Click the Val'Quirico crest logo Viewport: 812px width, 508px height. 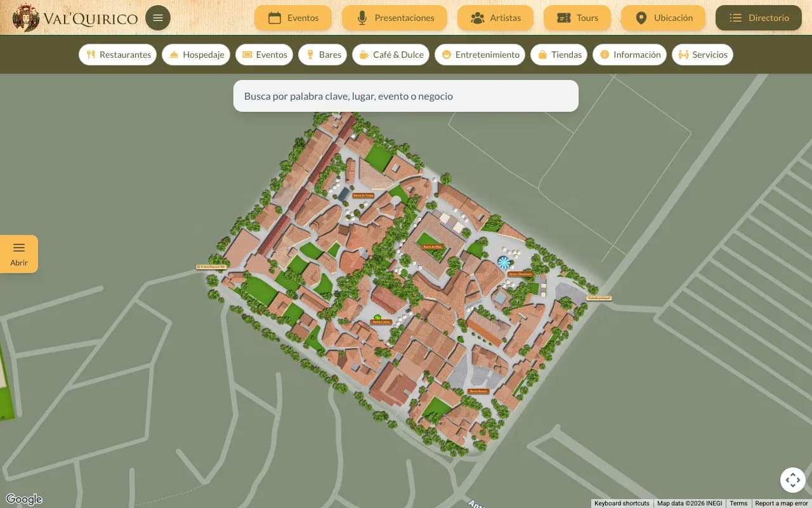(x=75, y=18)
